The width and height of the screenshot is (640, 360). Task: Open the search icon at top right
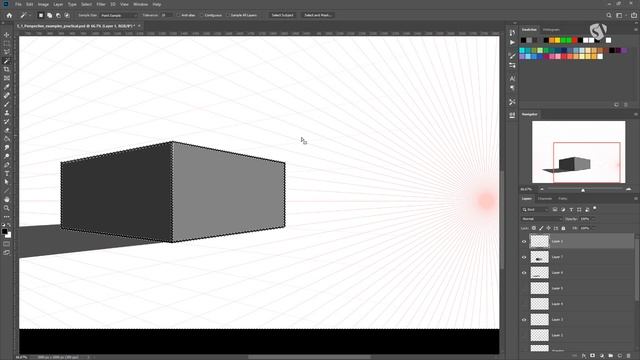609,15
